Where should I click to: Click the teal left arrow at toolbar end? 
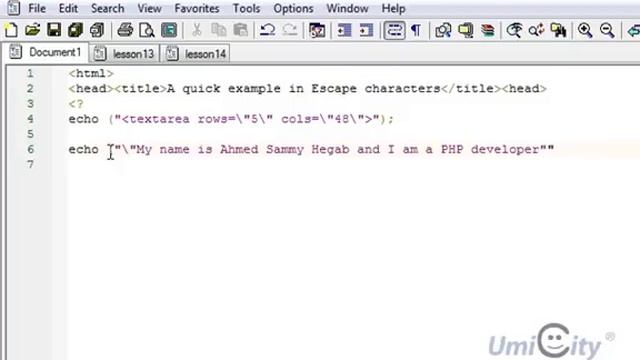[x=633, y=30]
